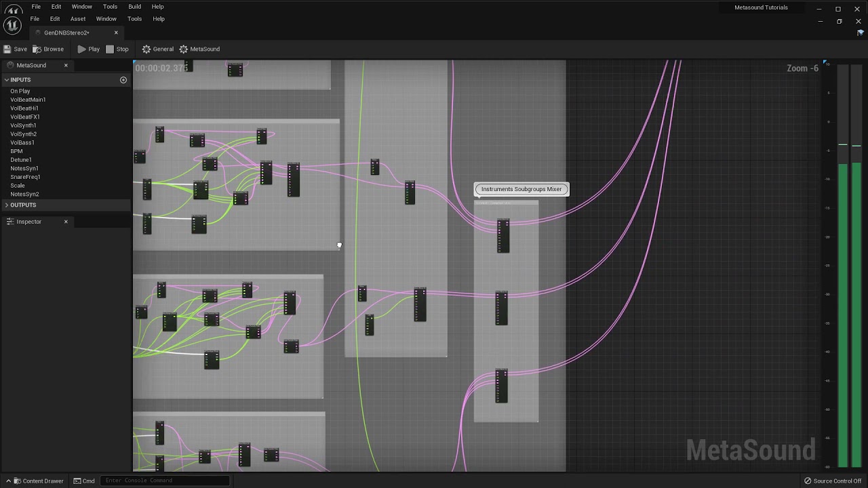Click the 00:00:02.375 playback timer

pyautogui.click(x=161, y=68)
